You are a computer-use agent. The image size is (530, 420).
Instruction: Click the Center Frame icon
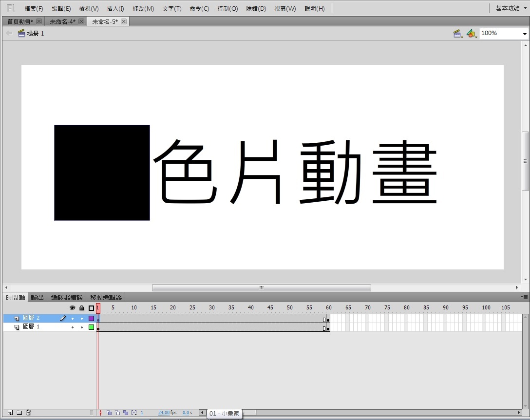100,413
